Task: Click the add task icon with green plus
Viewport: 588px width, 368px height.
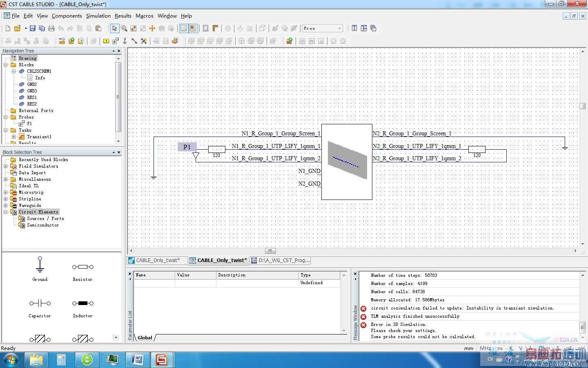Action: pos(71,41)
